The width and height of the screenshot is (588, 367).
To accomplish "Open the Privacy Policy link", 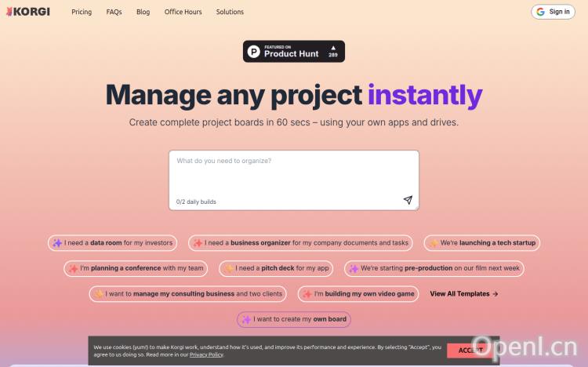I will (206, 354).
